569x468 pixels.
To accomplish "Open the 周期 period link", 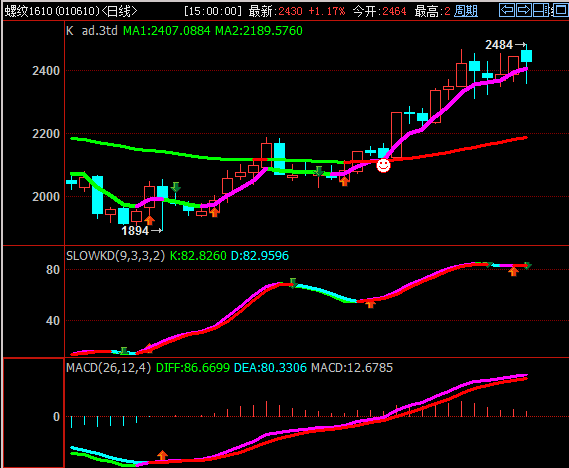I will [x=466, y=11].
